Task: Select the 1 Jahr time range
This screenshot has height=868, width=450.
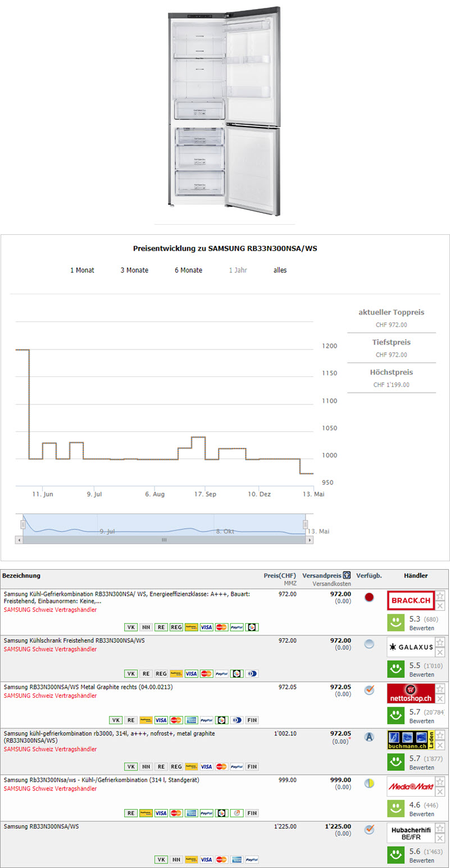Action: point(238,270)
